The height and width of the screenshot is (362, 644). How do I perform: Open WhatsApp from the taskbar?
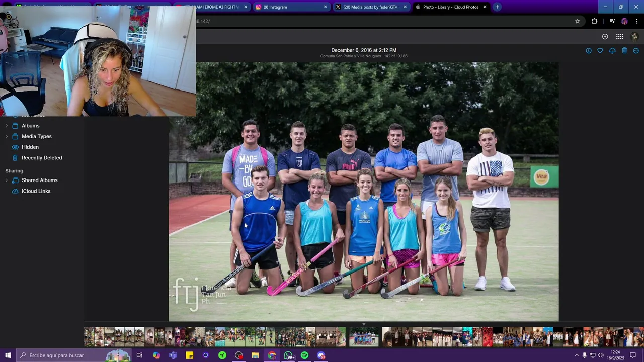point(289,355)
